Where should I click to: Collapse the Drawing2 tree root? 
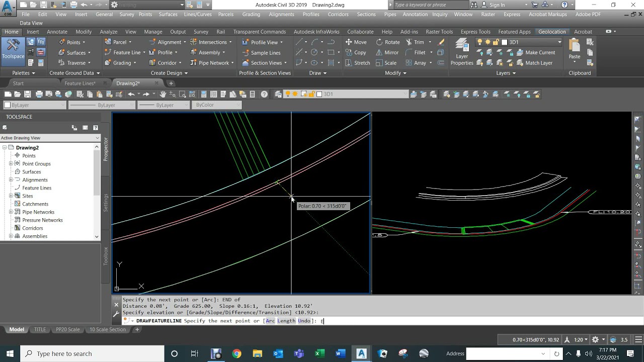[x=4, y=148]
